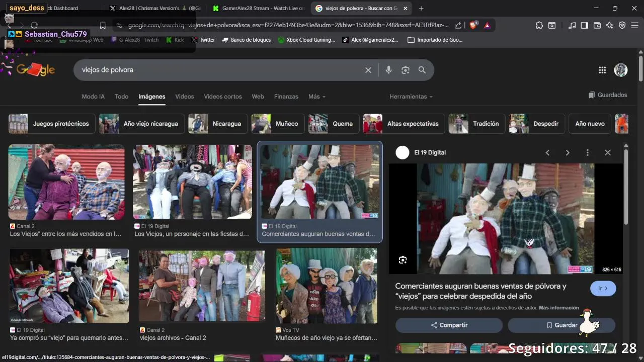Screen dimensions: 644x362
Task: Click the Guardar button
Action: click(561, 325)
